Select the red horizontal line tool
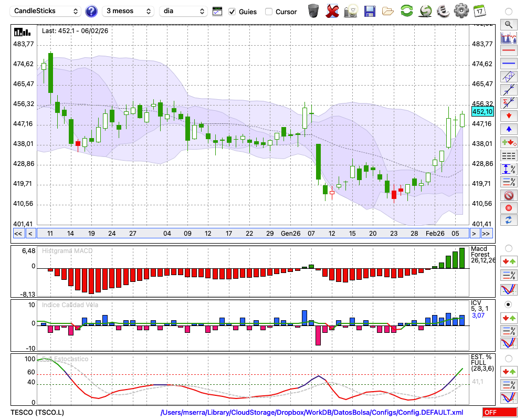525x420 pixels. pos(509,50)
